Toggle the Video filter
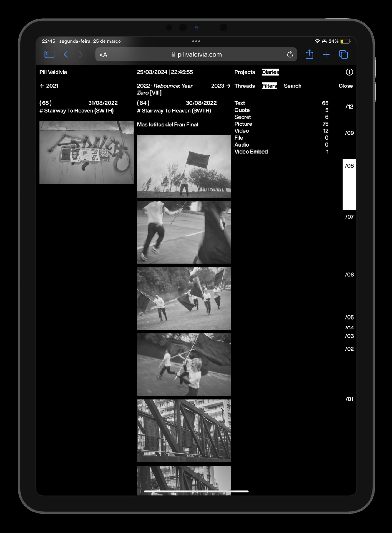 tap(242, 131)
